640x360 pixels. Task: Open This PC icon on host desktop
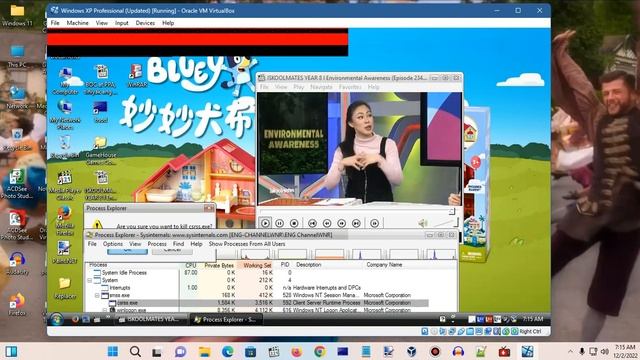[x=17, y=56]
